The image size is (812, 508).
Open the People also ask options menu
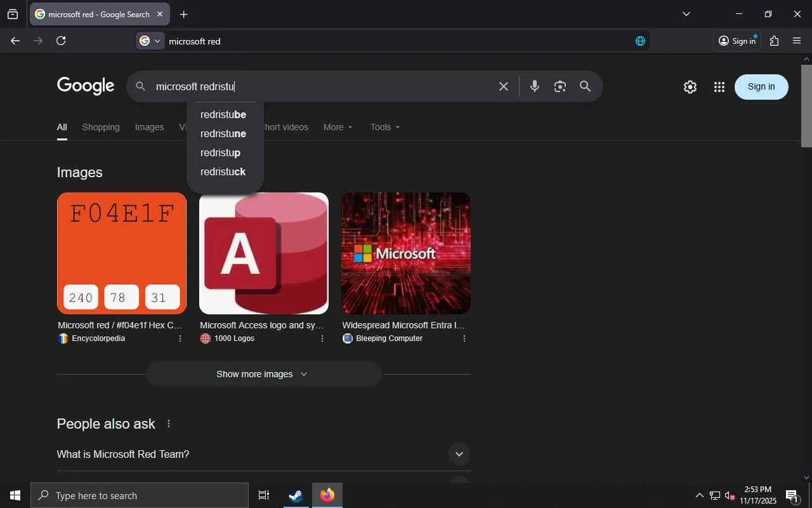pyautogui.click(x=169, y=424)
